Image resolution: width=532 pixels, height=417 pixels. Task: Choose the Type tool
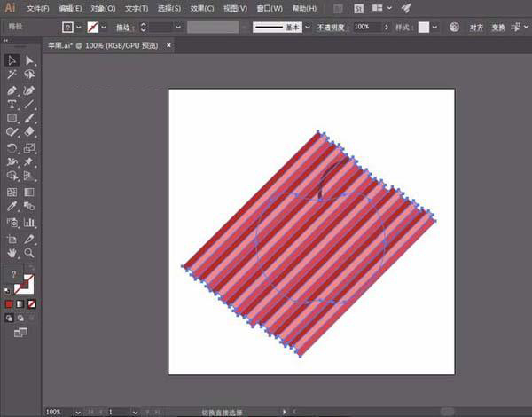pos(12,104)
